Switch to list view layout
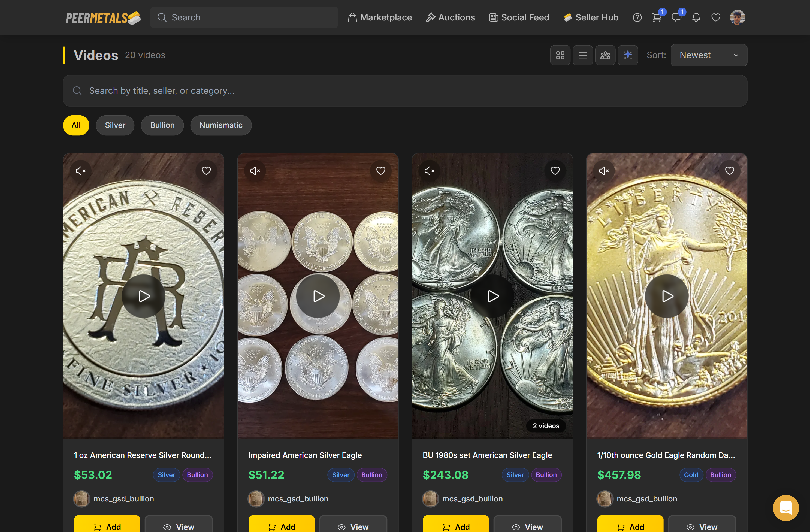The width and height of the screenshot is (810, 532). 583,55
